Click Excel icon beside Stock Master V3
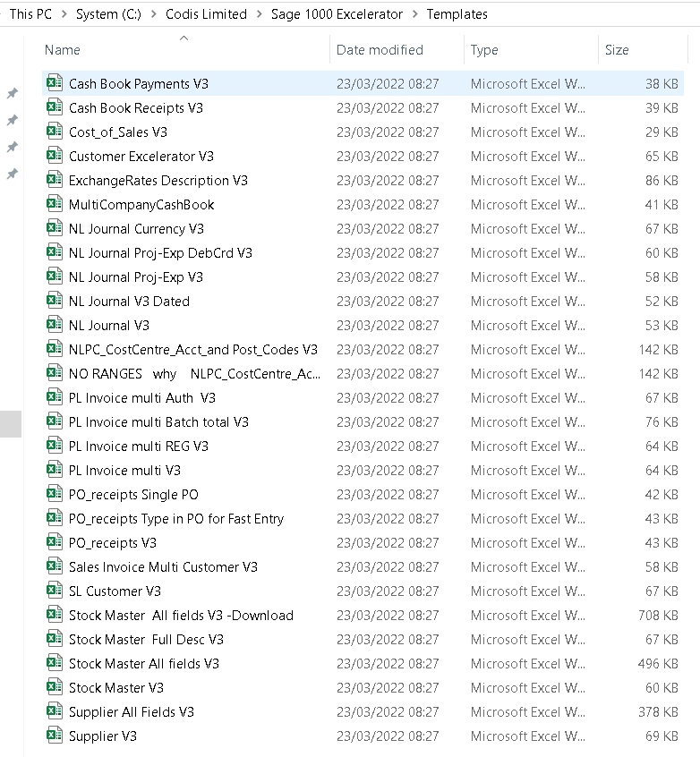This screenshot has height=757, width=700. (x=54, y=686)
